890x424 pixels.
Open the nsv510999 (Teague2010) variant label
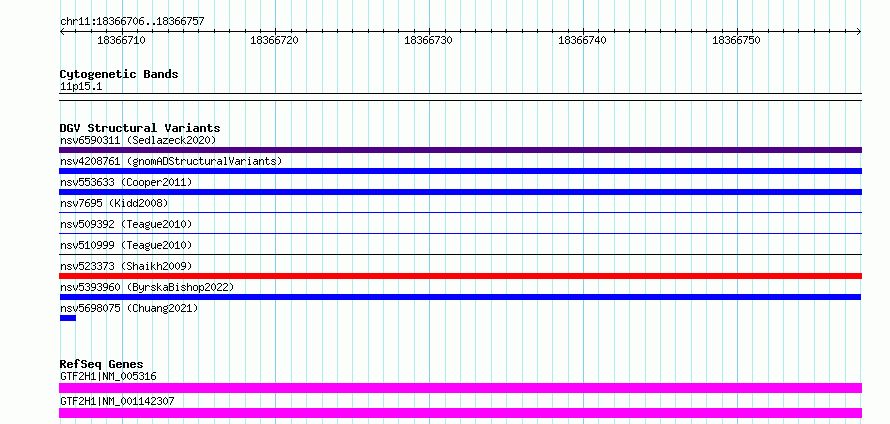[126, 245]
